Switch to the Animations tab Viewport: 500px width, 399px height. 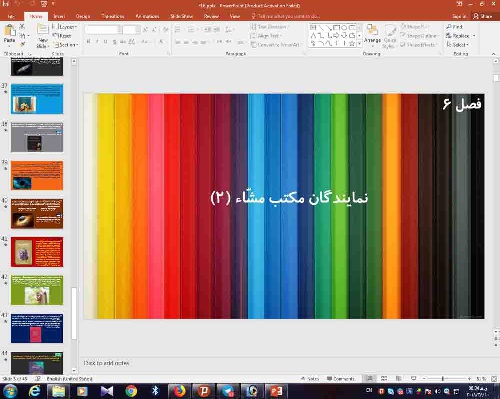pyautogui.click(x=147, y=16)
